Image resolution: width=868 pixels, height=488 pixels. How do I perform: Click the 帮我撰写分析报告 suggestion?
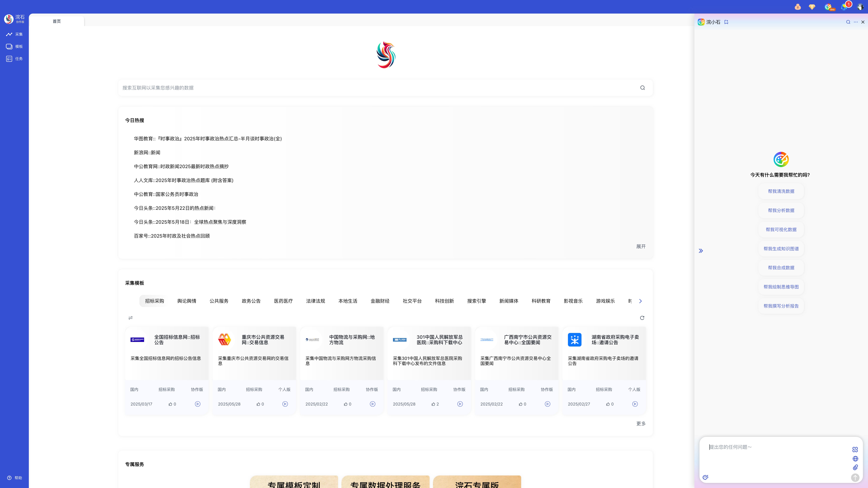coord(781,306)
